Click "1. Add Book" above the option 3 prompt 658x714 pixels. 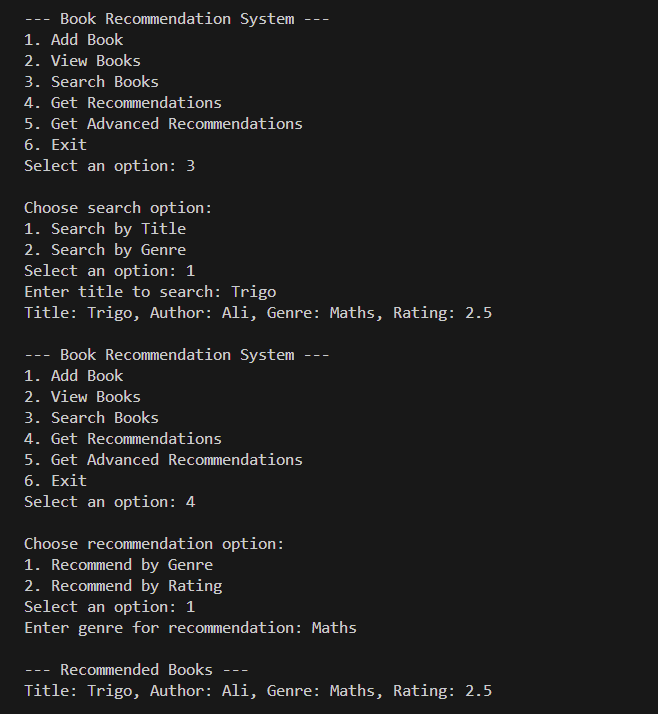coord(74,40)
